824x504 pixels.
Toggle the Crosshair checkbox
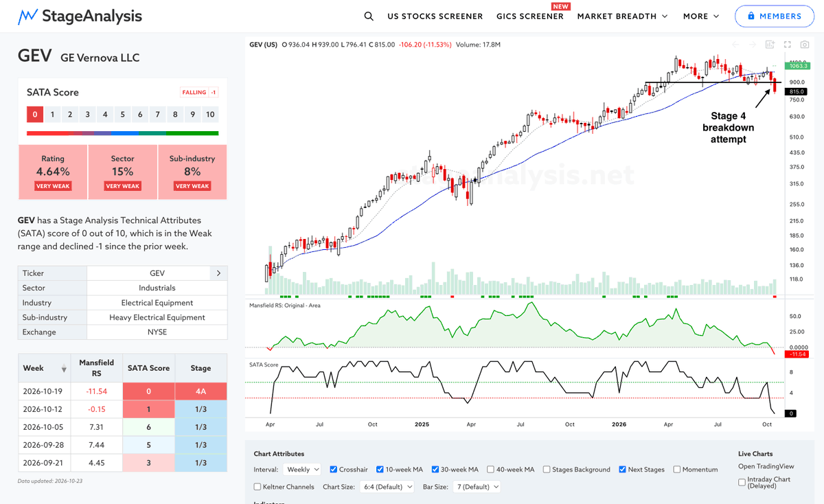334,470
